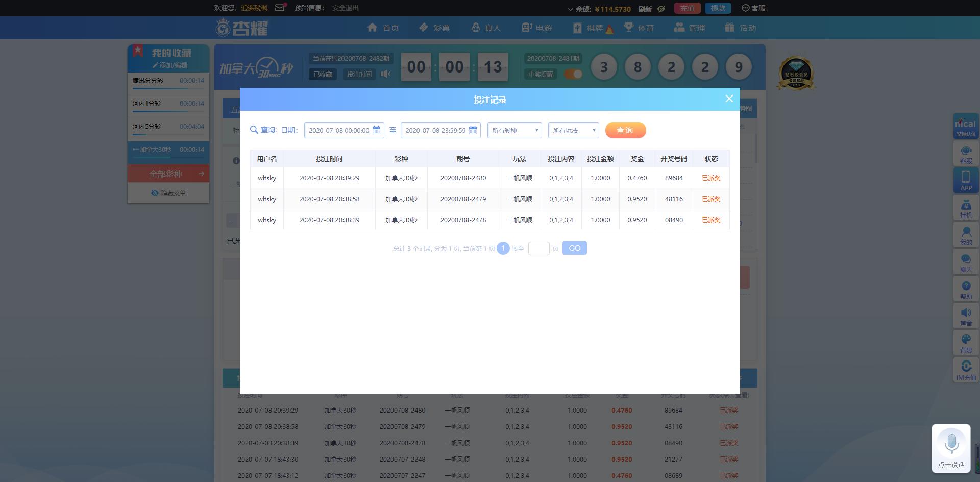Click the 已收藏 favorite tag
980x482 pixels.
click(323, 74)
